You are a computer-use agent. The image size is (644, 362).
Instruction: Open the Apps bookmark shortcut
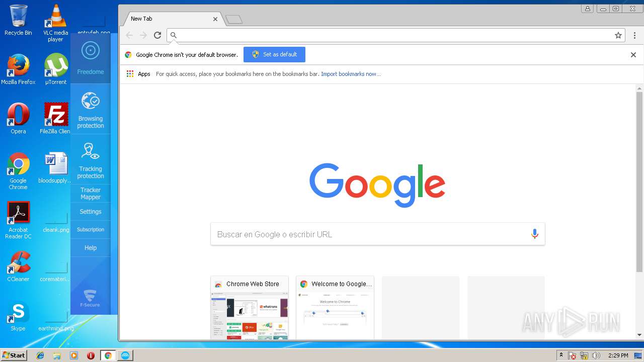tap(138, 74)
